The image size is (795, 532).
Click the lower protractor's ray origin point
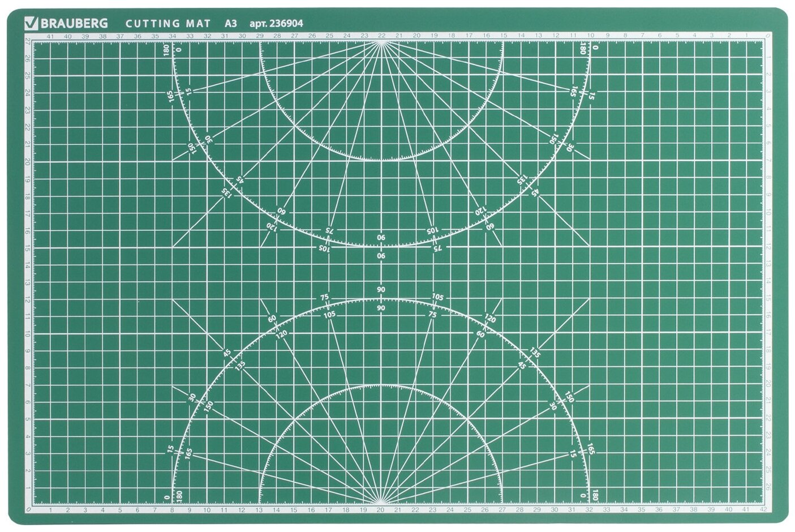(381, 503)
